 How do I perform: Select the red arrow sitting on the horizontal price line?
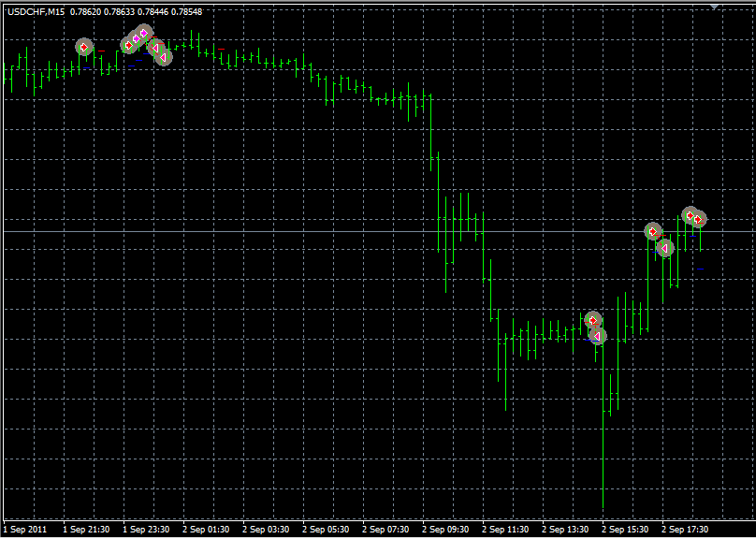click(653, 231)
